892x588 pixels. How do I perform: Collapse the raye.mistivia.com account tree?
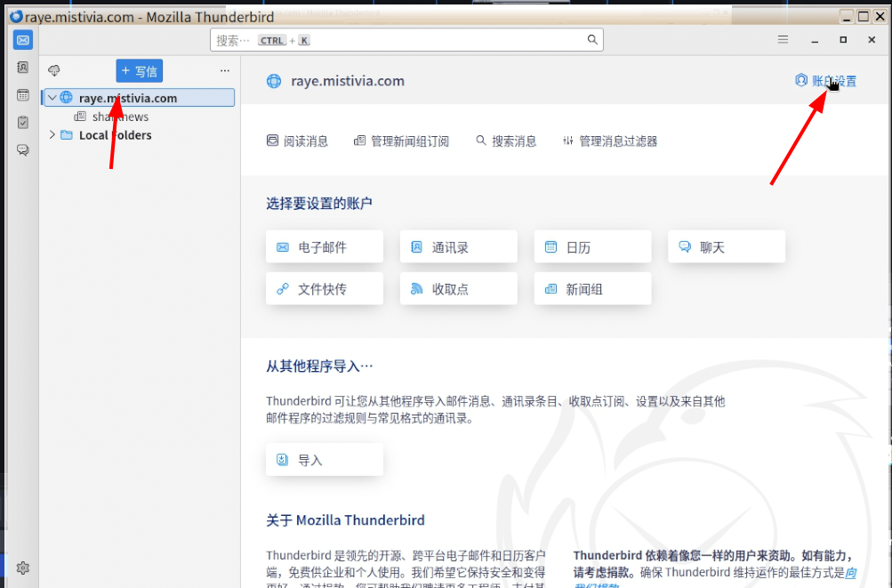[x=52, y=98]
